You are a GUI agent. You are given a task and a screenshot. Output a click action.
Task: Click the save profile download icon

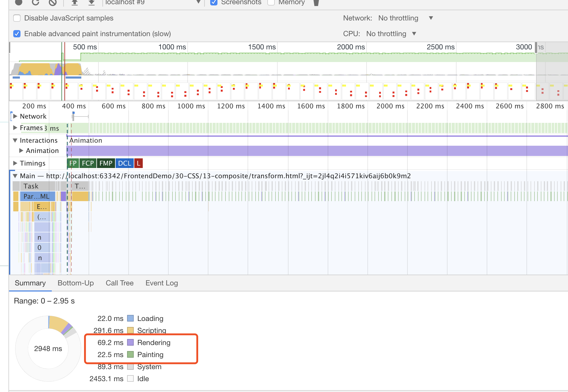(x=92, y=2)
